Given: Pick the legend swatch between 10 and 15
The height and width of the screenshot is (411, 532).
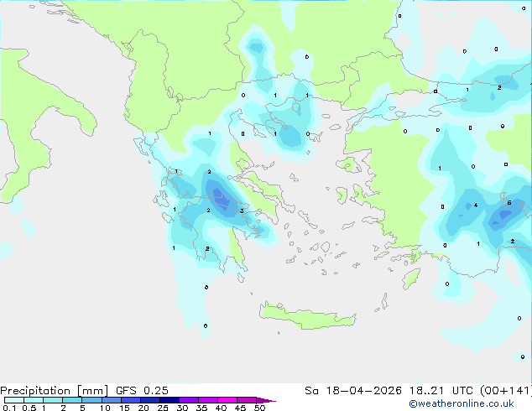Looking at the screenshot, I should click(x=111, y=400).
